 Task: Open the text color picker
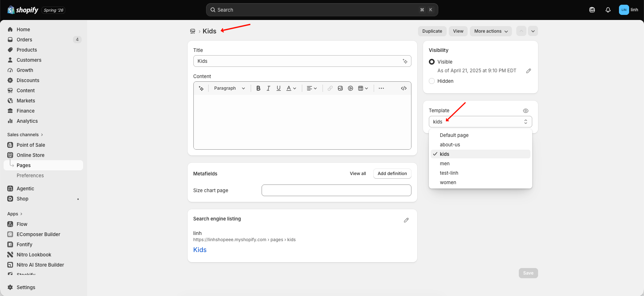(291, 88)
